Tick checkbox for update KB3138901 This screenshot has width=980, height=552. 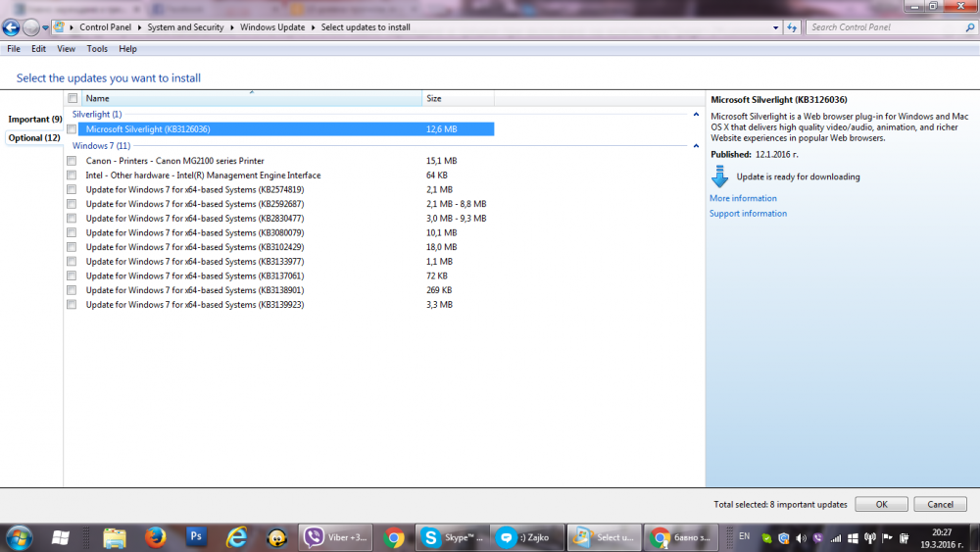[72, 290]
